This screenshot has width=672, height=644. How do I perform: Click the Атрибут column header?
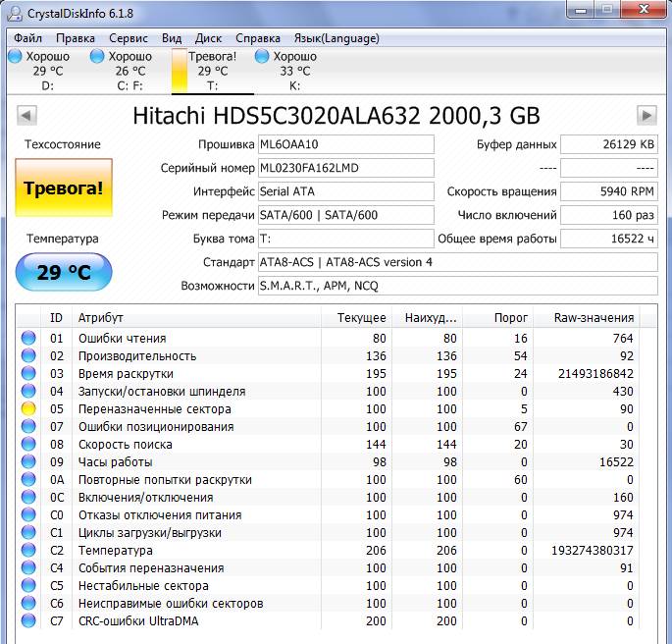pyautogui.click(x=196, y=318)
